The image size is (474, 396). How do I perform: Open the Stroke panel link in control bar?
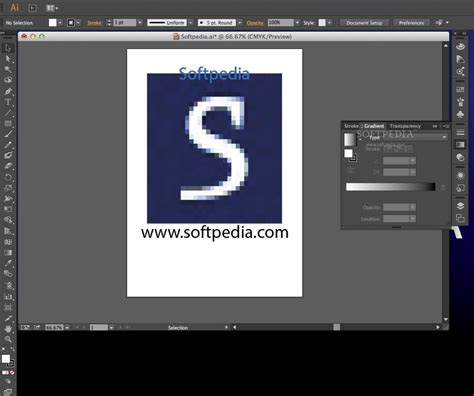94,23
